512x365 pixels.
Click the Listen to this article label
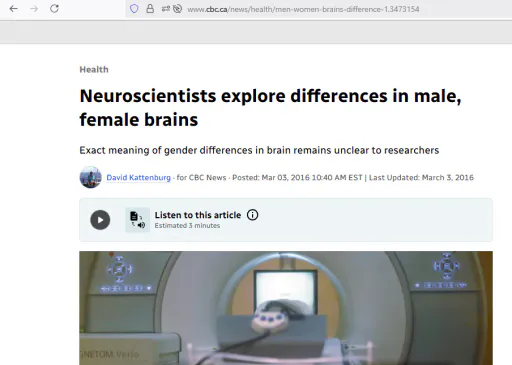[x=198, y=215]
